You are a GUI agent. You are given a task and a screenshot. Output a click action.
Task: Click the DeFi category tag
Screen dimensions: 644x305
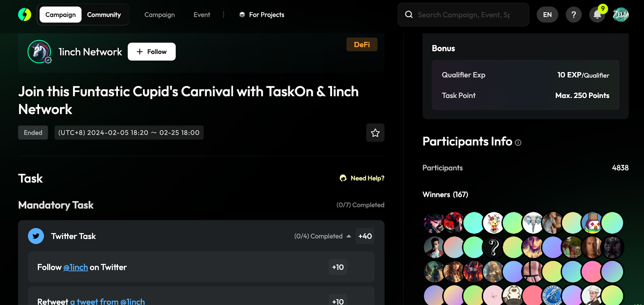click(x=361, y=45)
